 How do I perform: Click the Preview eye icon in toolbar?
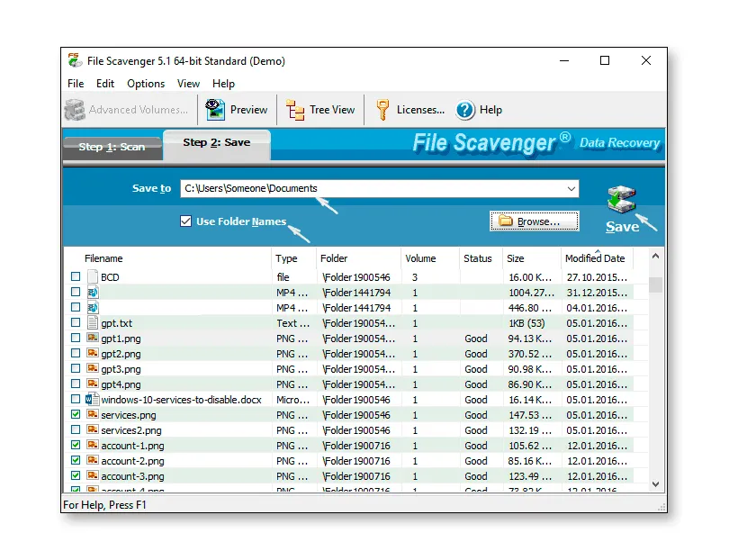(x=215, y=110)
